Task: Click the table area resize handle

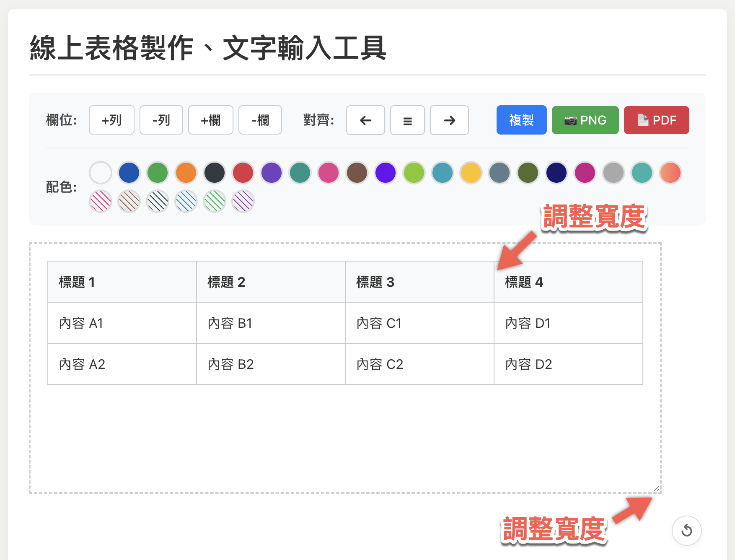Action: (656, 489)
